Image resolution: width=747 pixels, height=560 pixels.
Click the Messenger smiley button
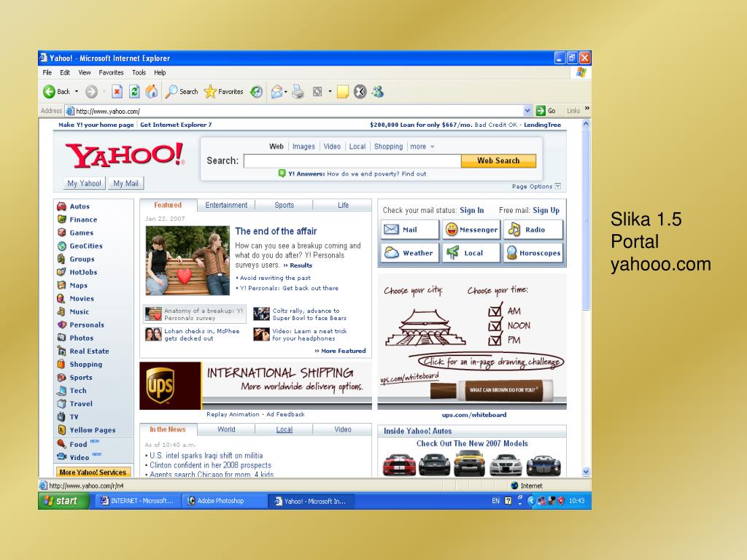(x=471, y=230)
